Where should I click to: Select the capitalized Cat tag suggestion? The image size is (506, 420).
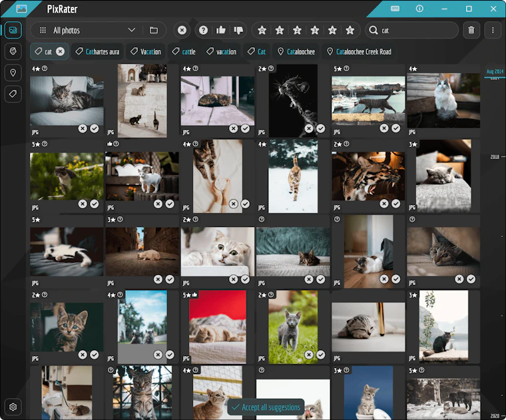257,52
